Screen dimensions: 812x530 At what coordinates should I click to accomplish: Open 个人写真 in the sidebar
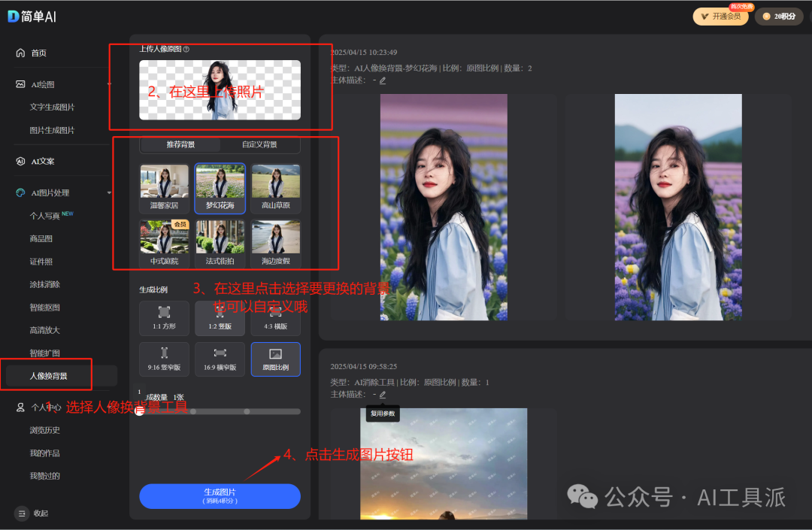coord(44,216)
